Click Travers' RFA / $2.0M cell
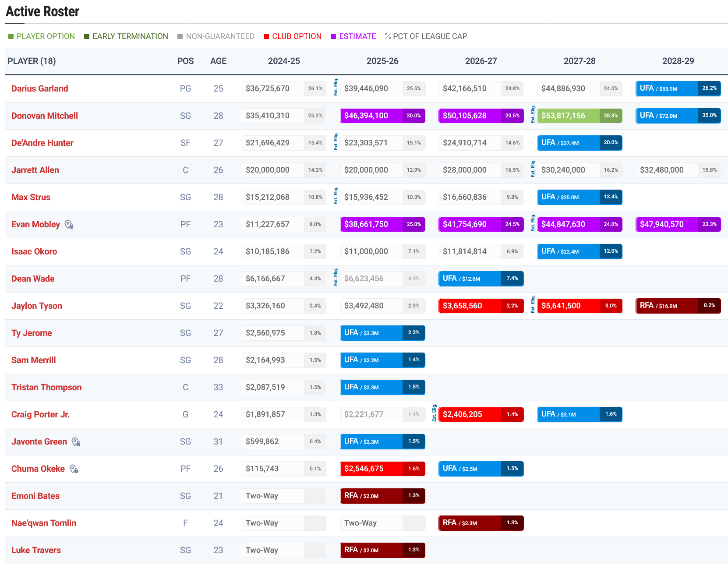The image size is (728, 572). [x=382, y=550]
